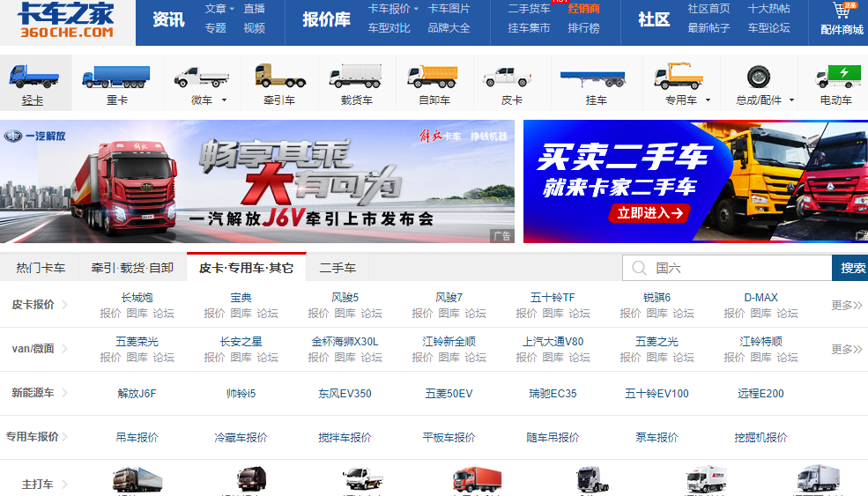
Task: Open the 总成/配件 tire icon
Action: click(759, 77)
